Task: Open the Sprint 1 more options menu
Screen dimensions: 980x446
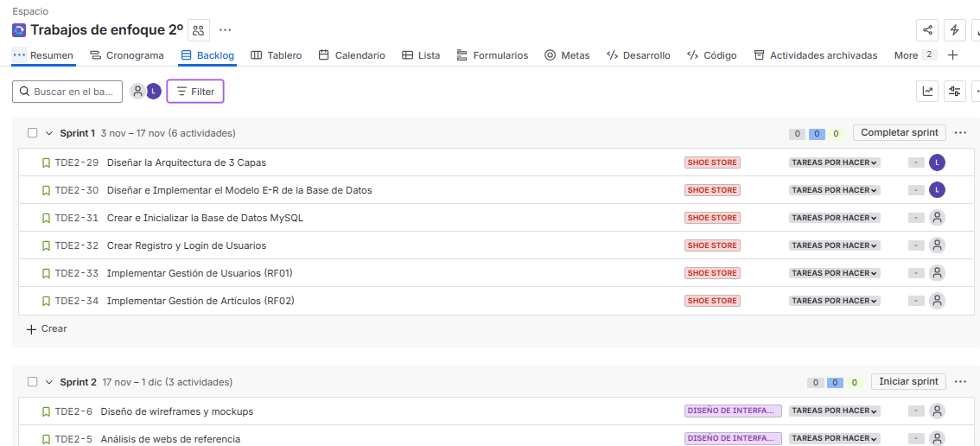Action: (x=961, y=132)
